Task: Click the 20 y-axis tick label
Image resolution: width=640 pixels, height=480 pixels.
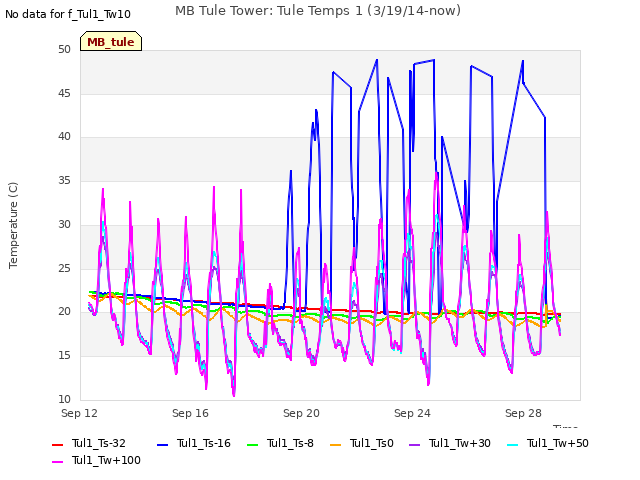Action: click(64, 312)
